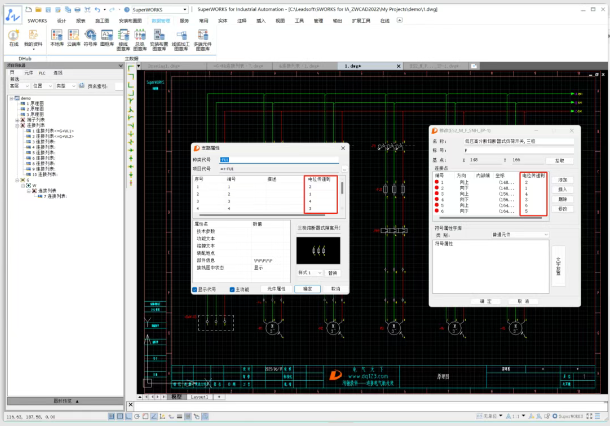Click 元件属性 button in the left dialog

click(x=276, y=289)
